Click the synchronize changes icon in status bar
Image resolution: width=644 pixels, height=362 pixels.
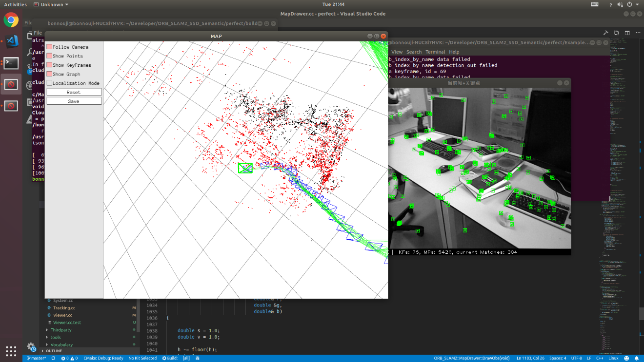(x=53, y=358)
